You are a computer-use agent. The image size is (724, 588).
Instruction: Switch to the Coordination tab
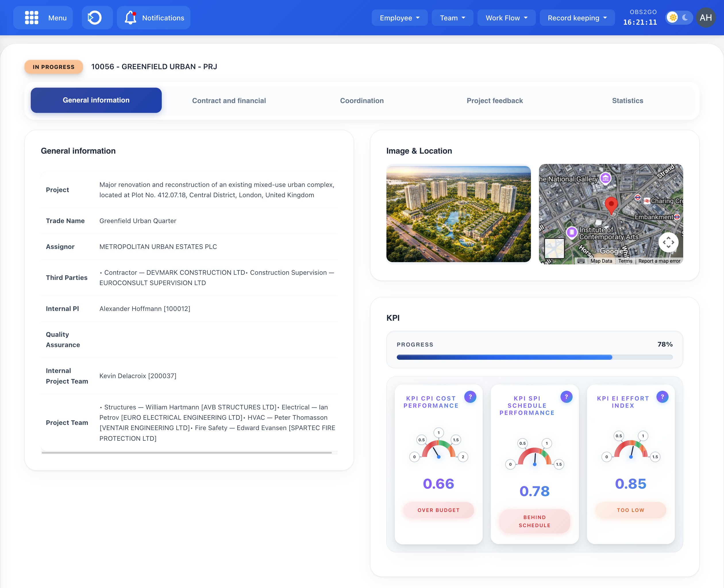362,100
